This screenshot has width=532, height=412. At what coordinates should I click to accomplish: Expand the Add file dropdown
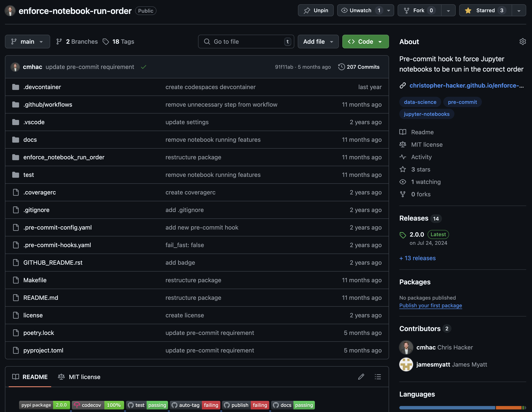tap(318, 42)
